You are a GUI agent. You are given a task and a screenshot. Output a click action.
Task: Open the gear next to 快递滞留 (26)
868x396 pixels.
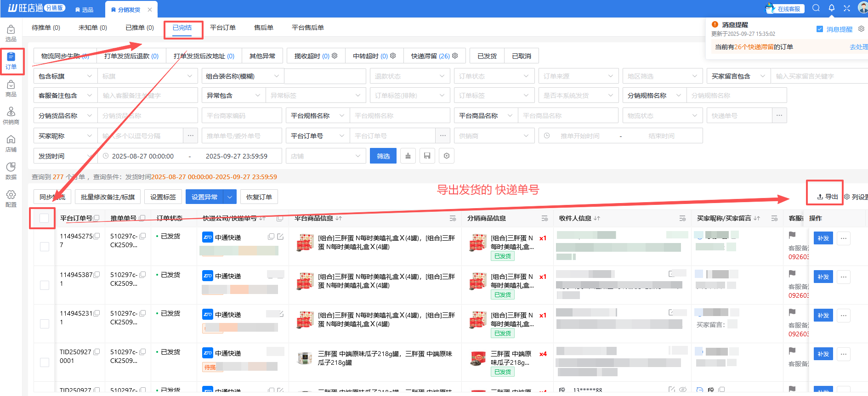click(455, 56)
